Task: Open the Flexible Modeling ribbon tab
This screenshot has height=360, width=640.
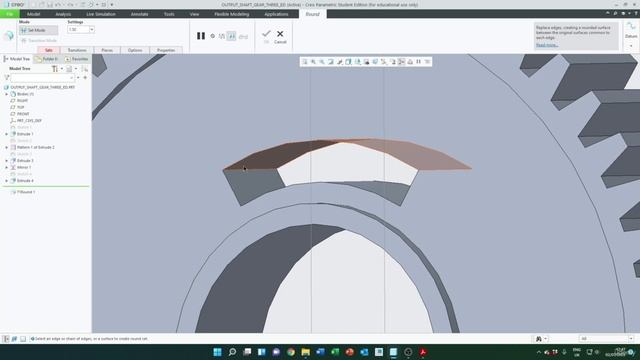Action: tap(231, 14)
